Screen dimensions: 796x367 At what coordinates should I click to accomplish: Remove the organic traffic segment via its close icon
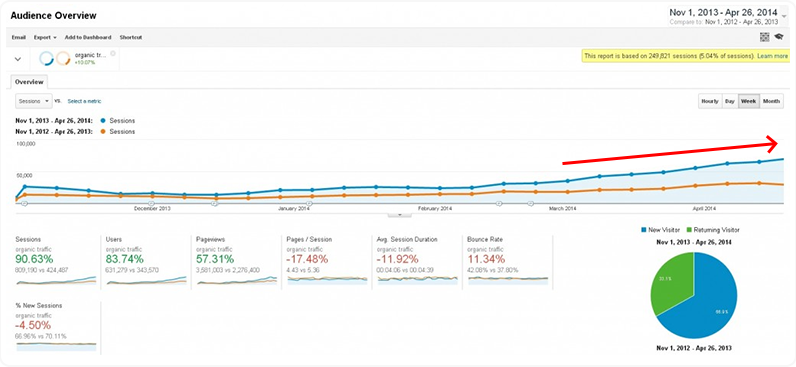[x=113, y=53]
